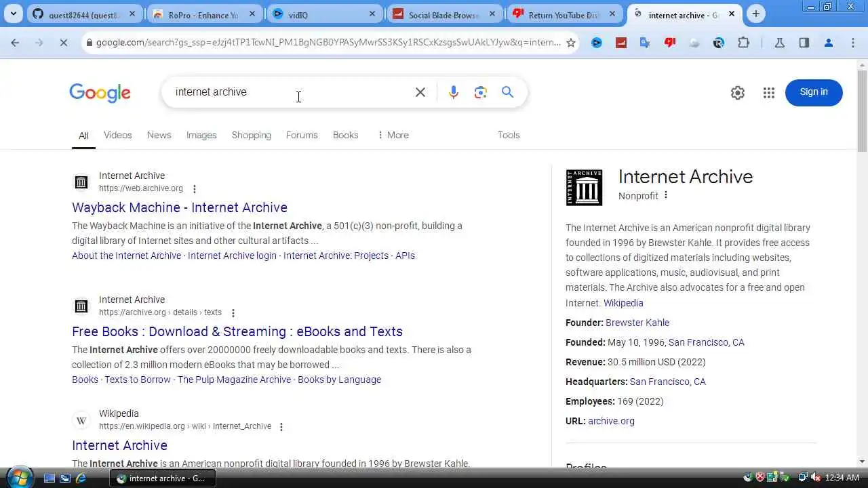
Task: Open the Google Translate extension icon
Action: (645, 43)
